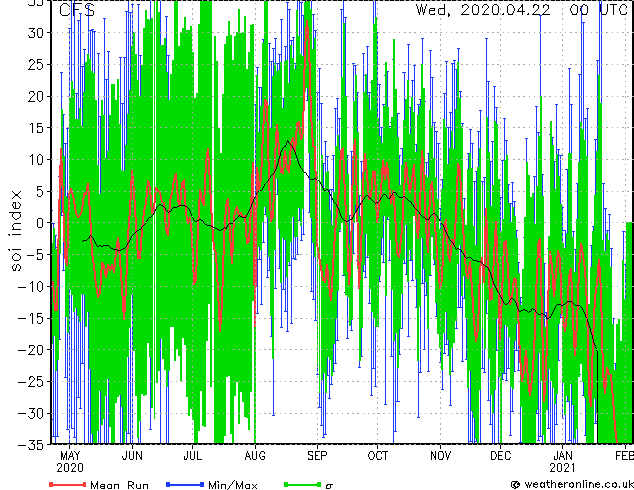Viewport: 634px width, 490px height.
Task: Click the 2021 year label under JAN
Action: tap(562, 468)
